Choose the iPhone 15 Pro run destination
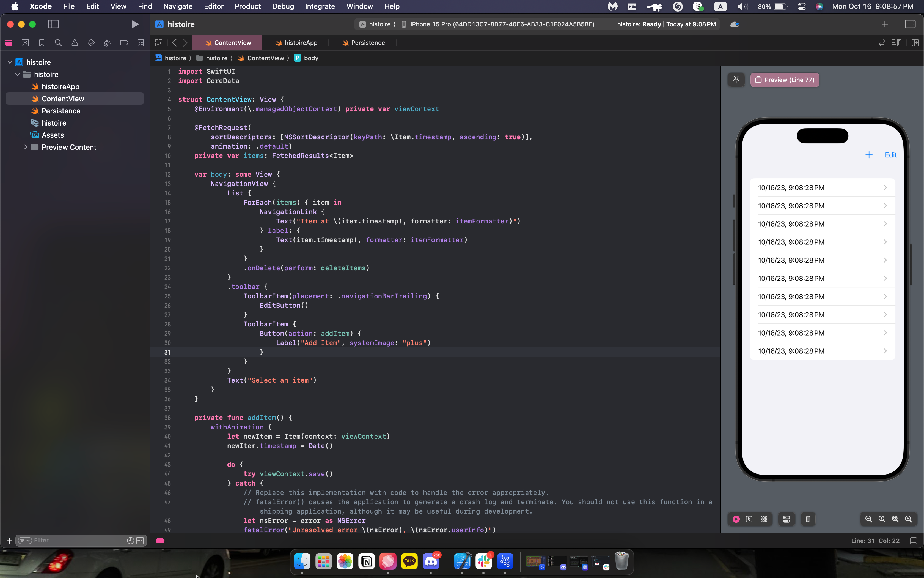This screenshot has height=578, width=924. 498,24
